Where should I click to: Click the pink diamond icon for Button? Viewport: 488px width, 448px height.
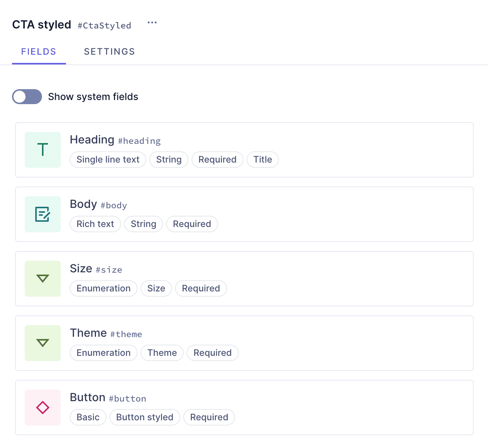pyautogui.click(x=42, y=407)
